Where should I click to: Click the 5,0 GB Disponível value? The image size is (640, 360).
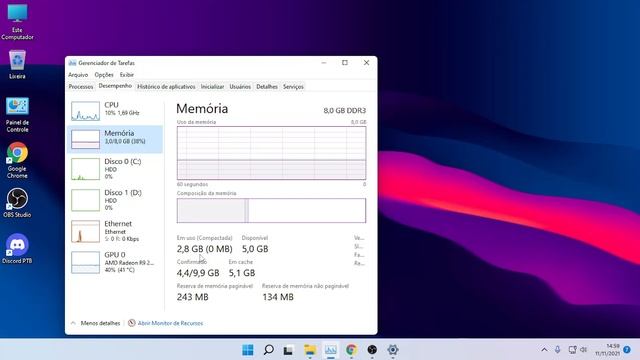click(x=255, y=249)
